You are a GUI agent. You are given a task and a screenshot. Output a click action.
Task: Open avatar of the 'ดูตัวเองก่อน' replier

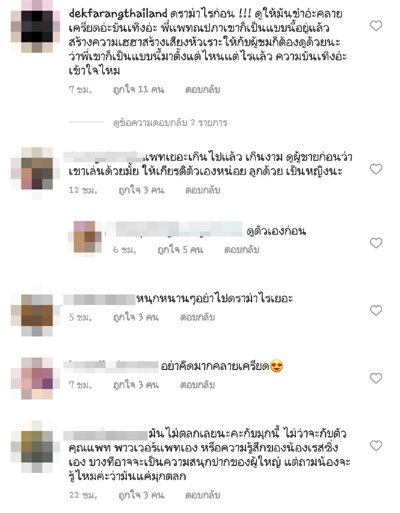pos(85,237)
